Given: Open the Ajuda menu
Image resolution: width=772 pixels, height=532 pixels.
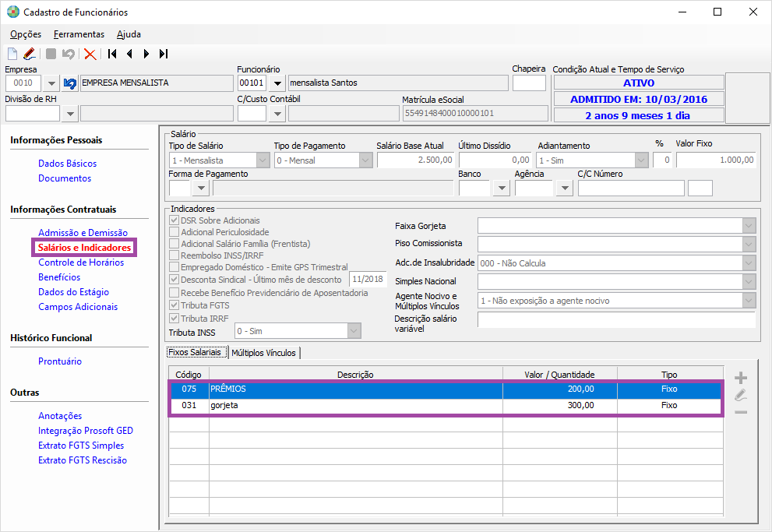Looking at the screenshot, I should (129, 34).
